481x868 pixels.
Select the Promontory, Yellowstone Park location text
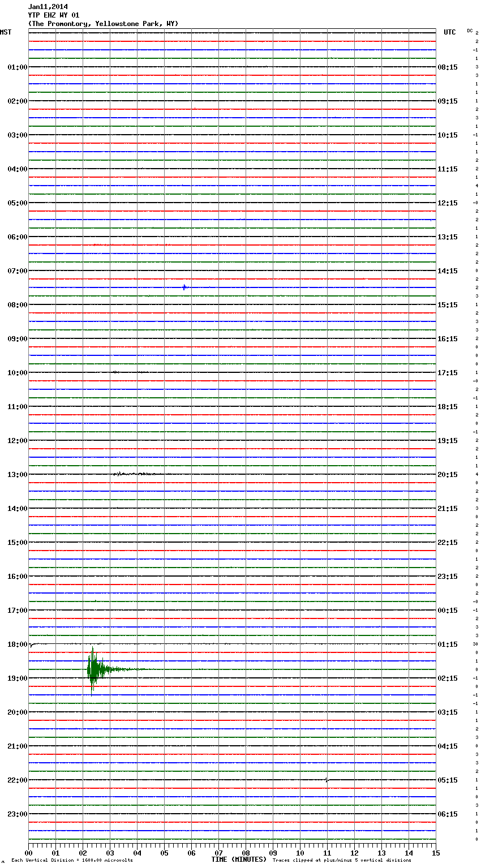click(x=103, y=24)
